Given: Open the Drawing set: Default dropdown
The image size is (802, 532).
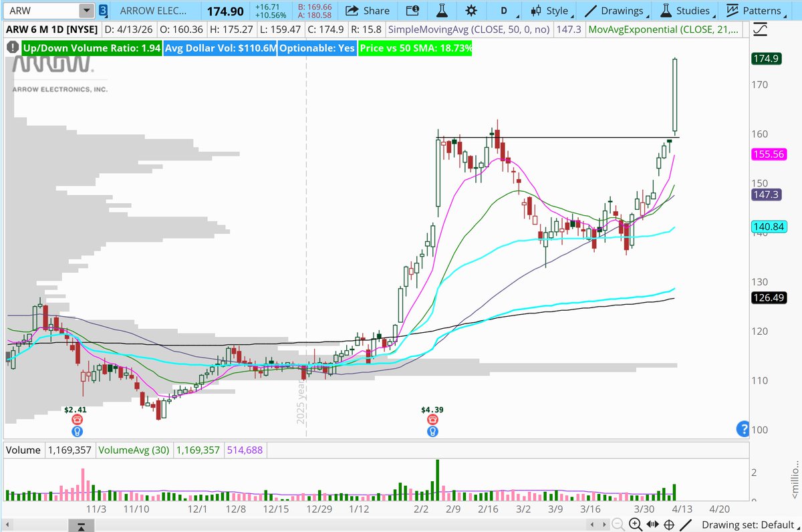Looking at the screenshot, I should click(752, 525).
